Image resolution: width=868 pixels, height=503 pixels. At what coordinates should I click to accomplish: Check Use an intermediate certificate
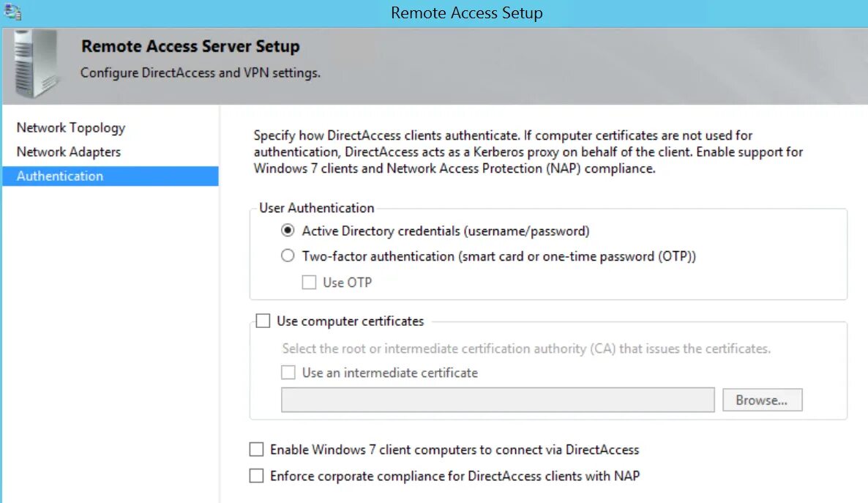(x=289, y=373)
